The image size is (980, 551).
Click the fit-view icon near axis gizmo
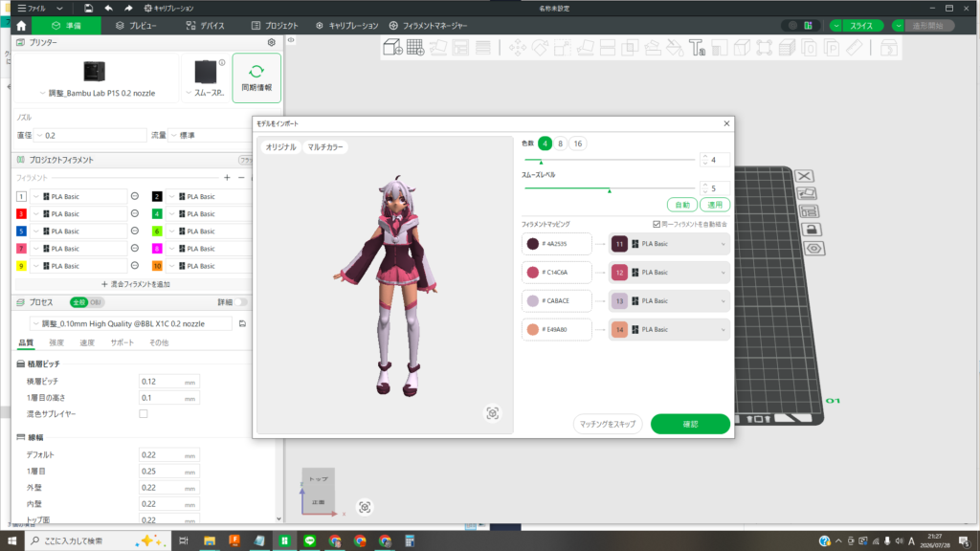365,507
